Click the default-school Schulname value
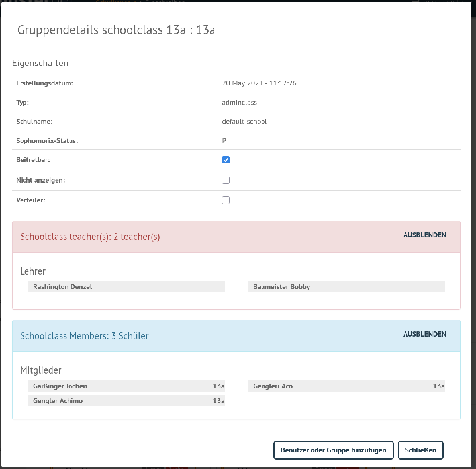 (244, 122)
